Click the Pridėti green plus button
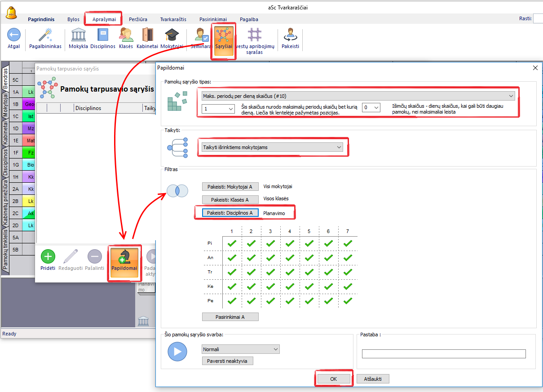 click(48, 257)
